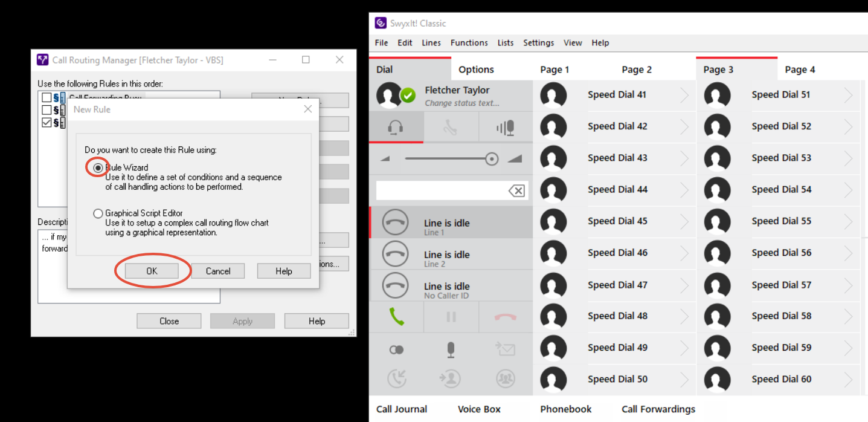Click the redial clock phone icon
This screenshot has width=868, height=422.
click(396, 378)
